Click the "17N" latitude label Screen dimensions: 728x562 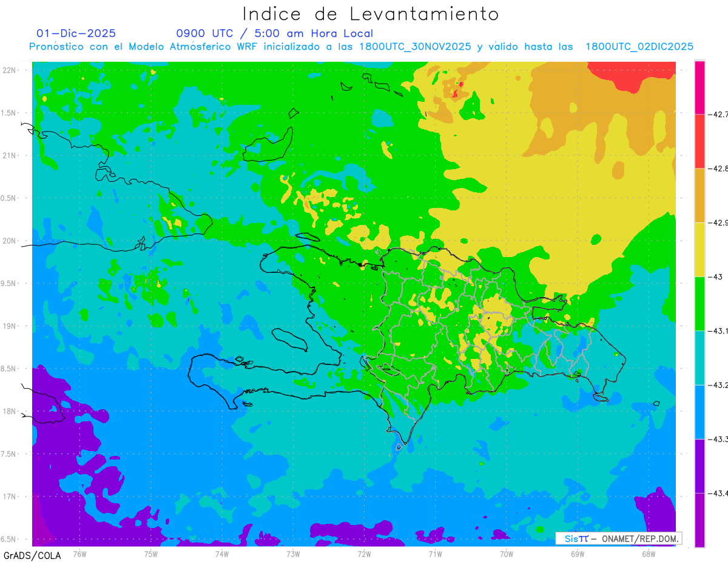click(9, 497)
